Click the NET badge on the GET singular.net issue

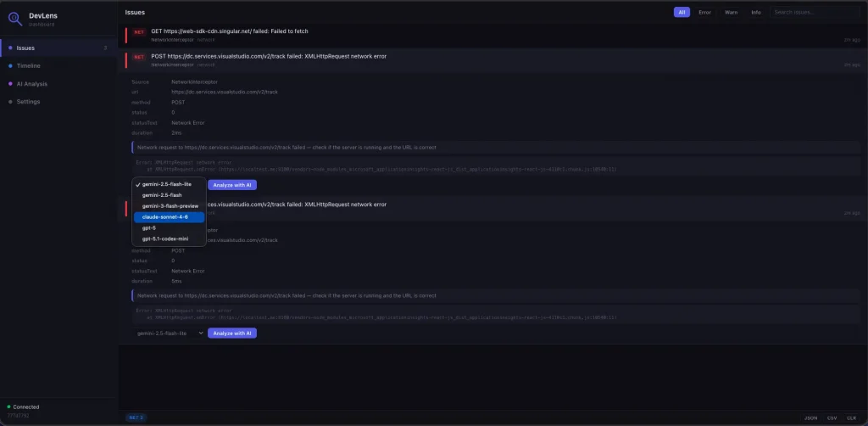[x=139, y=32]
